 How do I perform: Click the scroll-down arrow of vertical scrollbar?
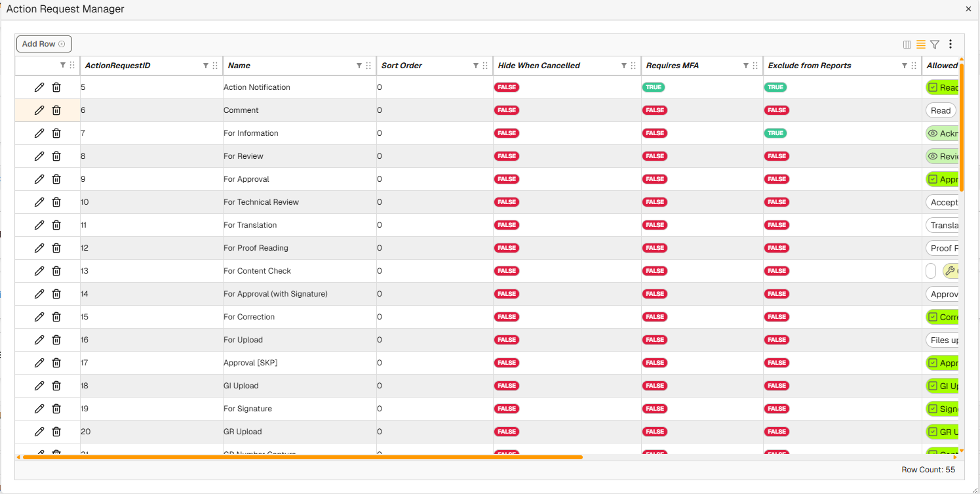[962, 451]
